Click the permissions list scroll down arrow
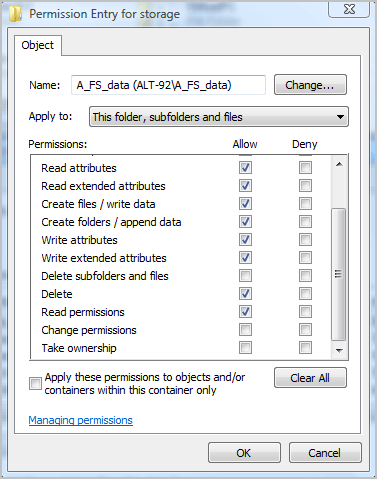Viewport: 377px width, 479px height. (x=339, y=350)
